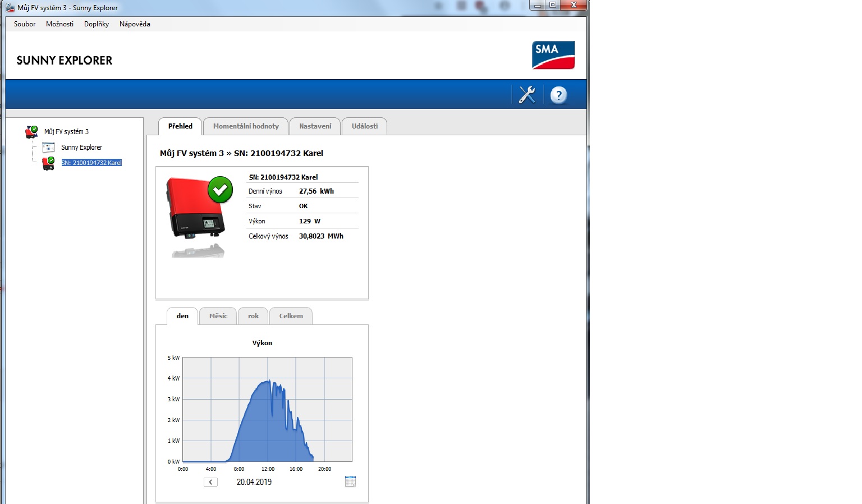Open calendar date picker icon below chart

point(350,482)
